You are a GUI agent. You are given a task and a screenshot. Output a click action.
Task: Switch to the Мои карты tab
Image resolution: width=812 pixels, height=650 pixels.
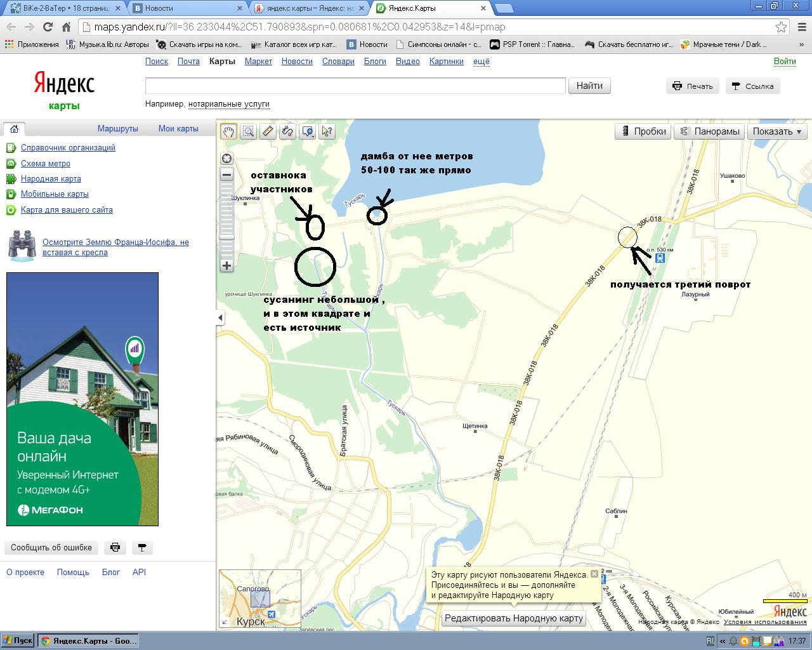[178, 128]
